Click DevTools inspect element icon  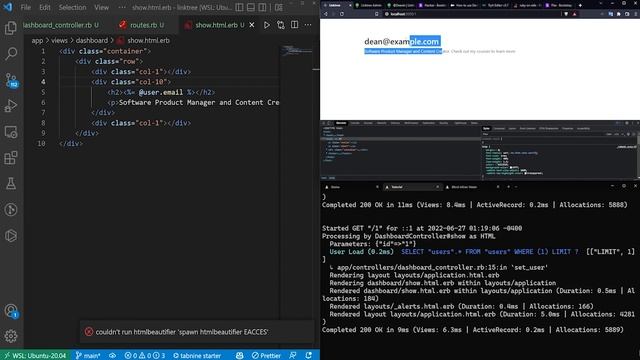pyautogui.click(x=324, y=123)
